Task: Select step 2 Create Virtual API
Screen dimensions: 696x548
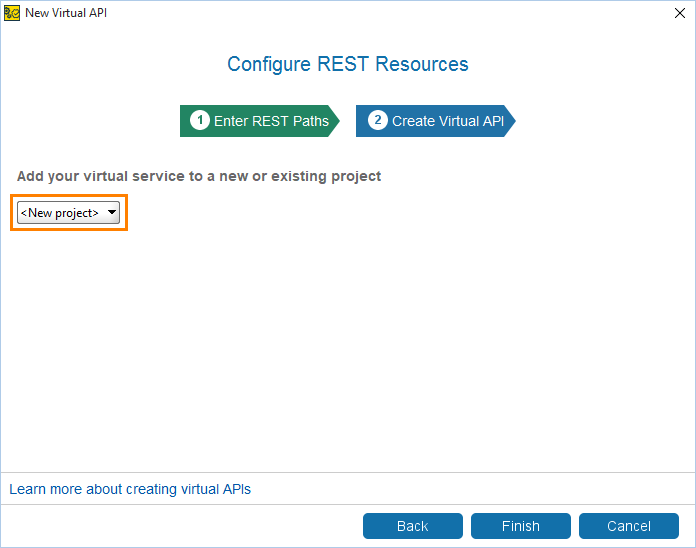Action: click(x=435, y=121)
